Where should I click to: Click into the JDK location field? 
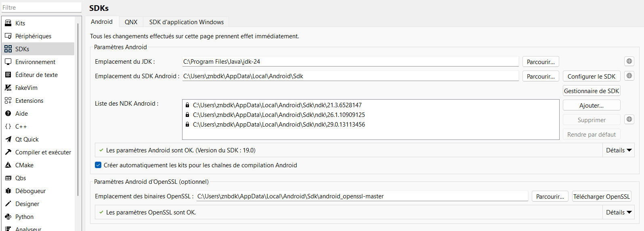[350, 62]
